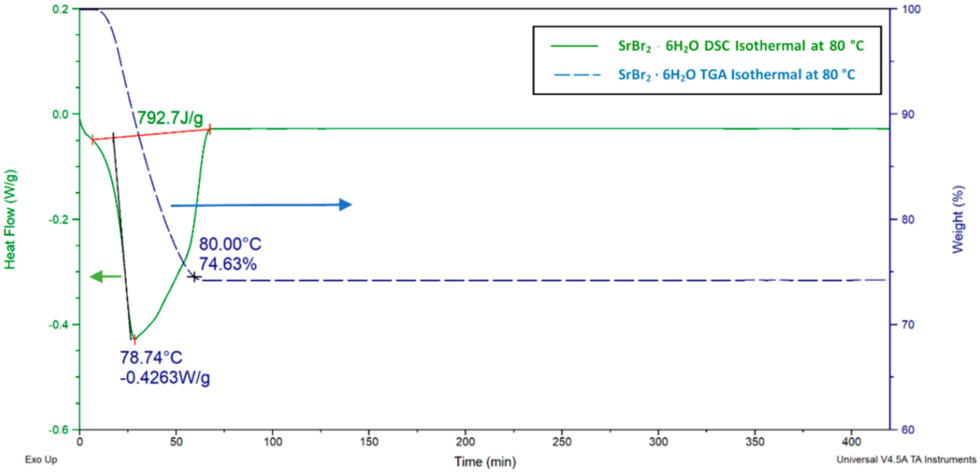This screenshot has height=474, width=980.
Task: Click the Universal V4.5A TA Instruments text
Action: 906,459
